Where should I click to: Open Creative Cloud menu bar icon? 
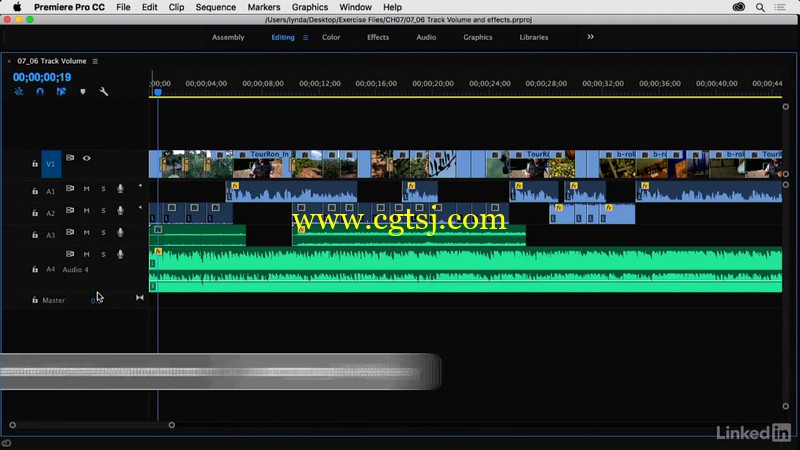click(x=739, y=7)
